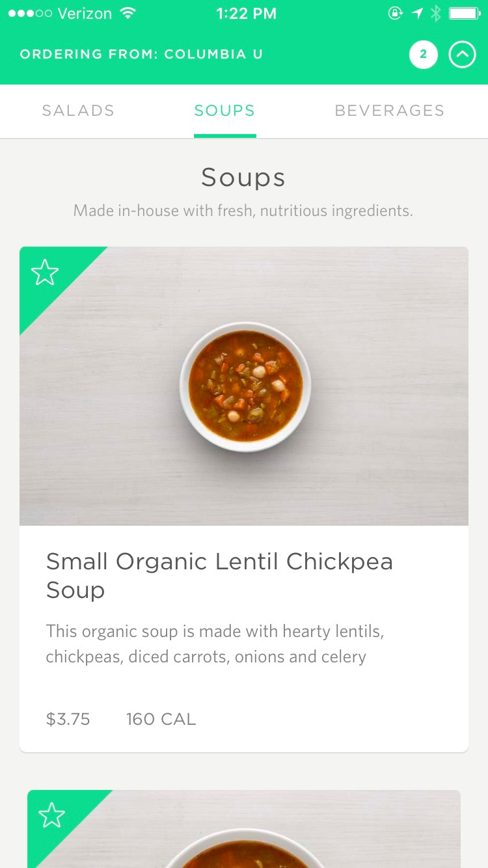Tap the $3.75 price of the soup
The height and width of the screenshot is (868, 488).
tap(68, 719)
